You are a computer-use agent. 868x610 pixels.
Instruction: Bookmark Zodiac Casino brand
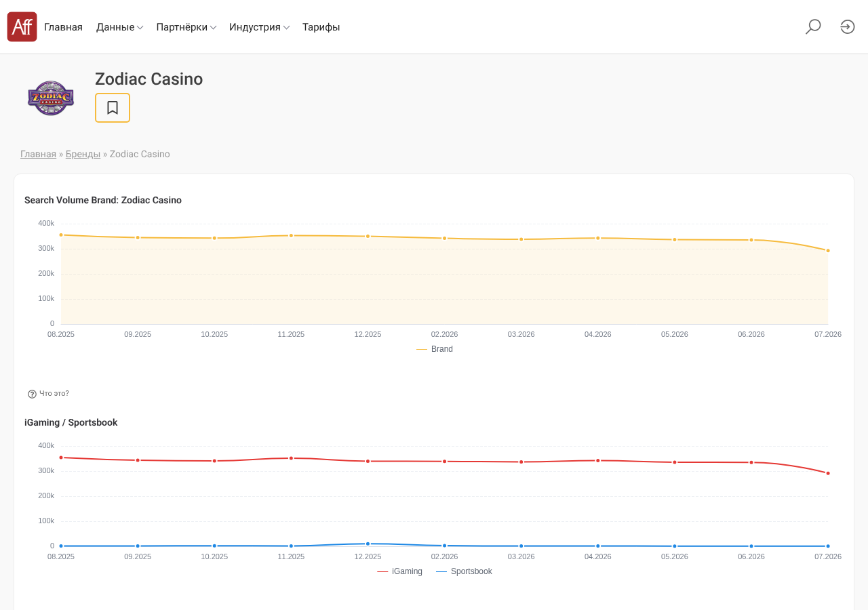coord(113,108)
